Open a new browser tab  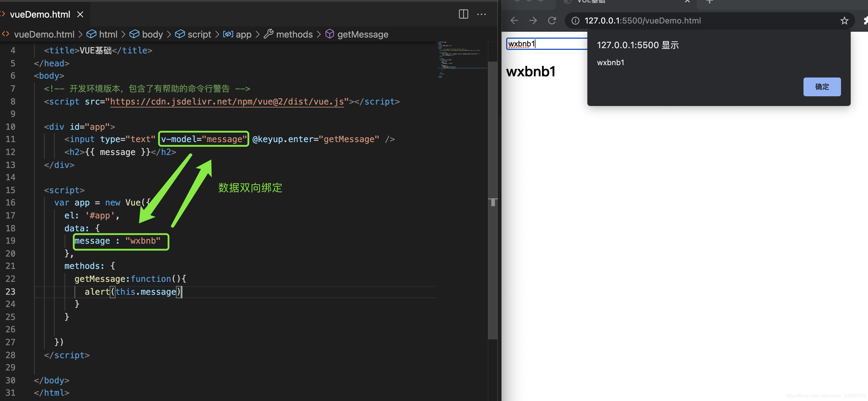coord(709,2)
